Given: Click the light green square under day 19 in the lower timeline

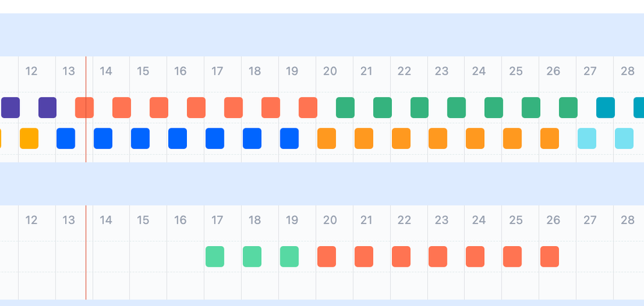Looking at the screenshot, I should [x=289, y=256].
